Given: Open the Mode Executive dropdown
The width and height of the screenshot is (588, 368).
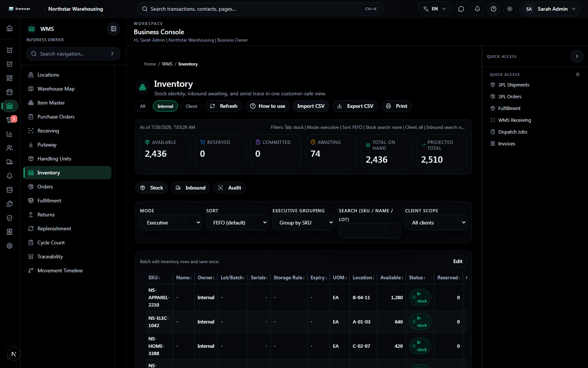Looking at the screenshot, I should [x=171, y=223].
